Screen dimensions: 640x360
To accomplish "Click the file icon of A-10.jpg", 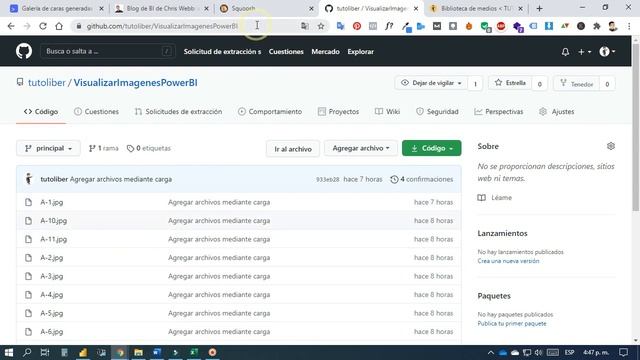I will pos(28,221).
